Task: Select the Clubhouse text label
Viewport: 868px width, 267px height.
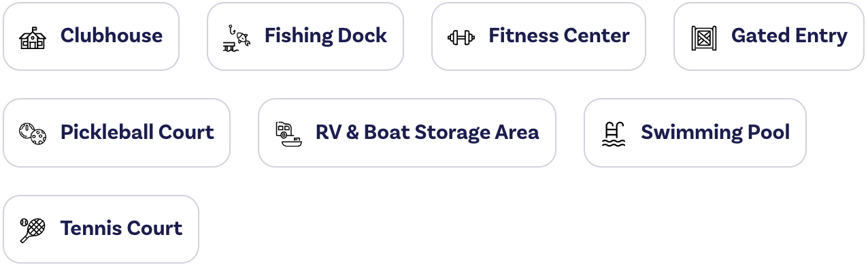Action: tap(112, 36)
